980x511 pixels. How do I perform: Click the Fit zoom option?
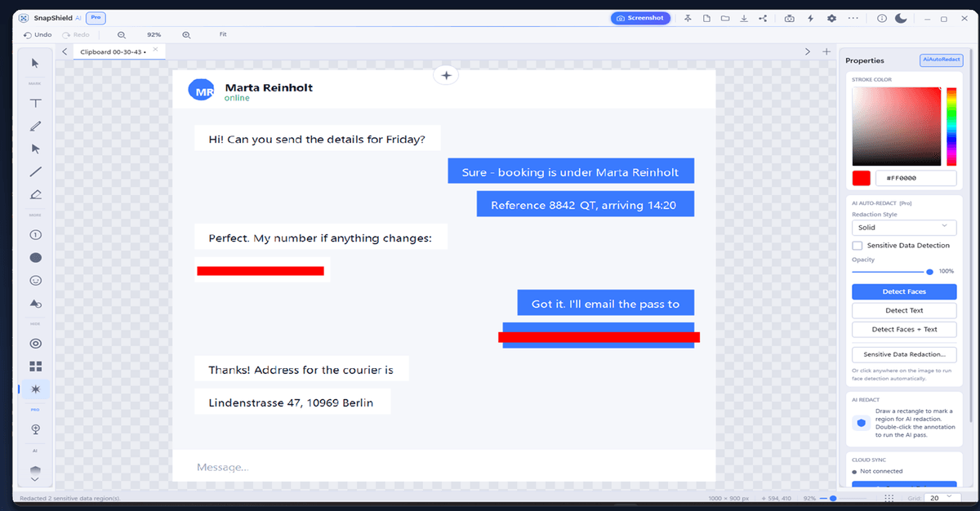pyautogui.click(x=223, y=34)
